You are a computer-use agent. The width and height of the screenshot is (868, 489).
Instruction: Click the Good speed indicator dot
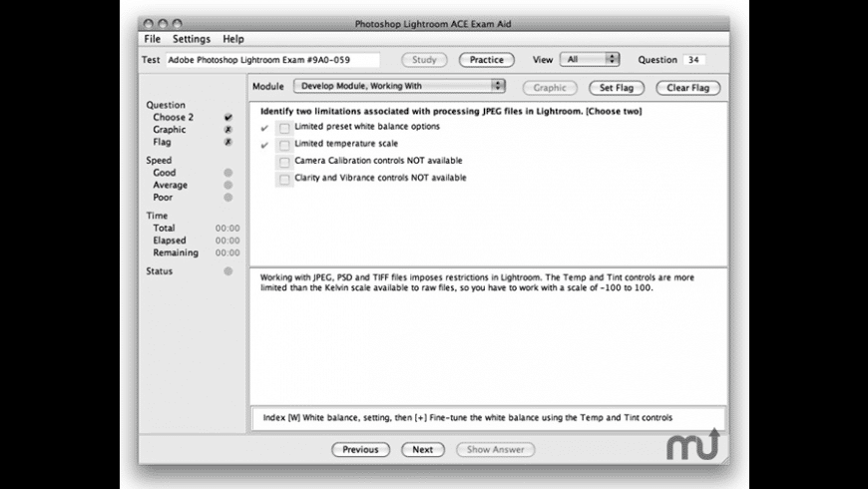tap(228, 173)
